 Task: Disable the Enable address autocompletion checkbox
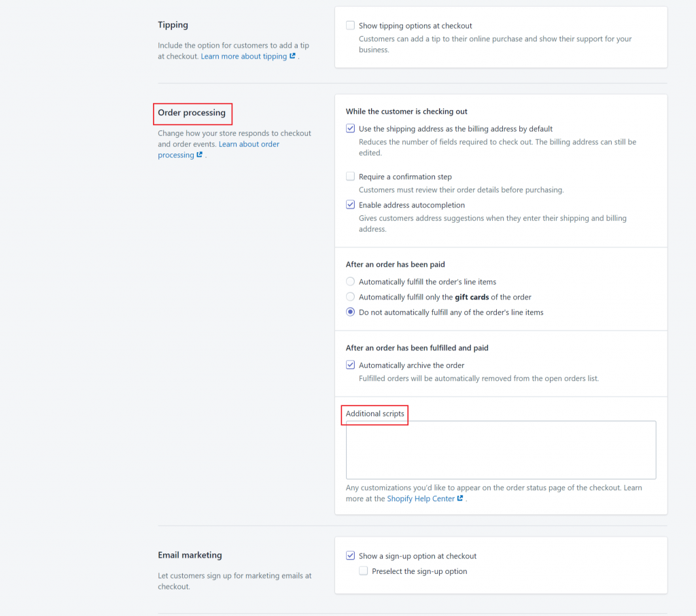[x=351, y=205]
